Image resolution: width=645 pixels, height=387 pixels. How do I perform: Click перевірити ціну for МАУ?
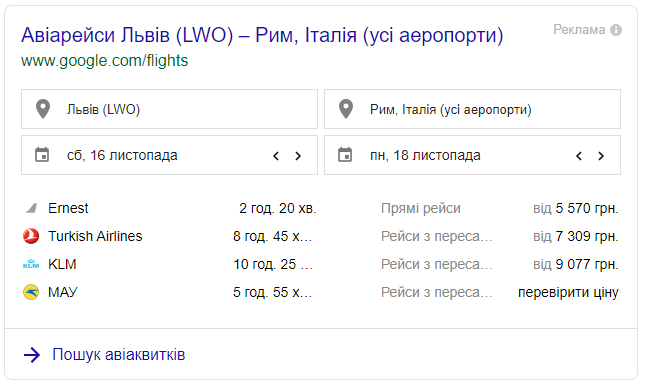point(568,292)
